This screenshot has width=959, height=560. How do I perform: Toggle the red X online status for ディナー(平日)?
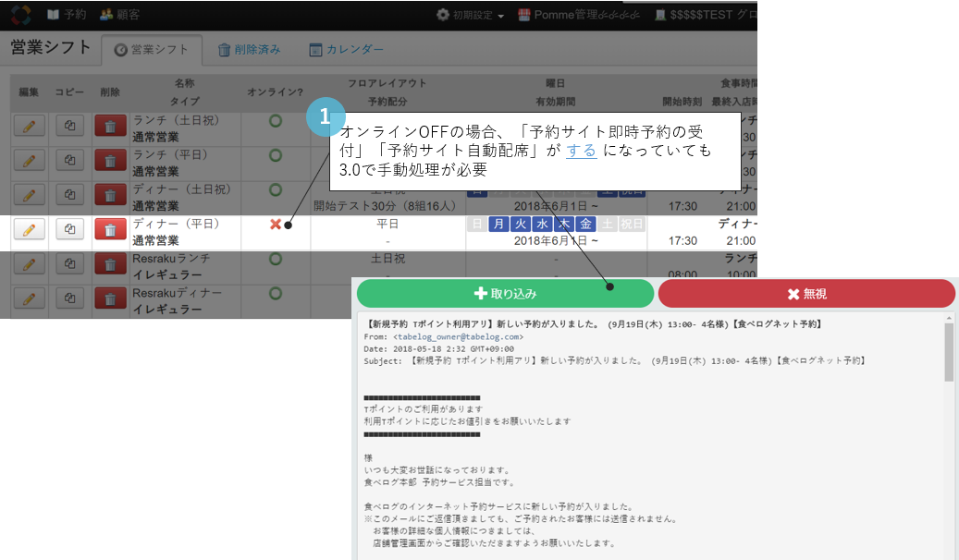click(x=276, y=225)
